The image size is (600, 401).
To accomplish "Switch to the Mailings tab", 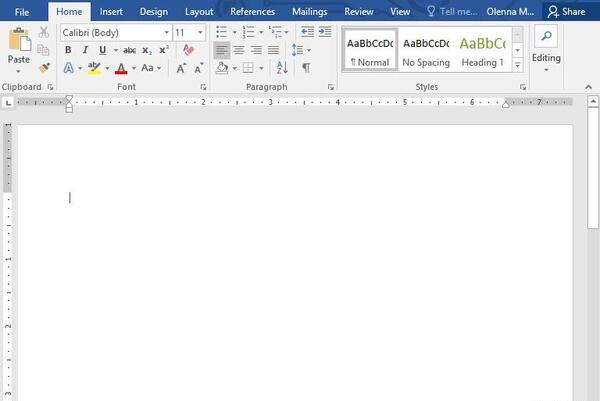I will (x=310, y=12).
